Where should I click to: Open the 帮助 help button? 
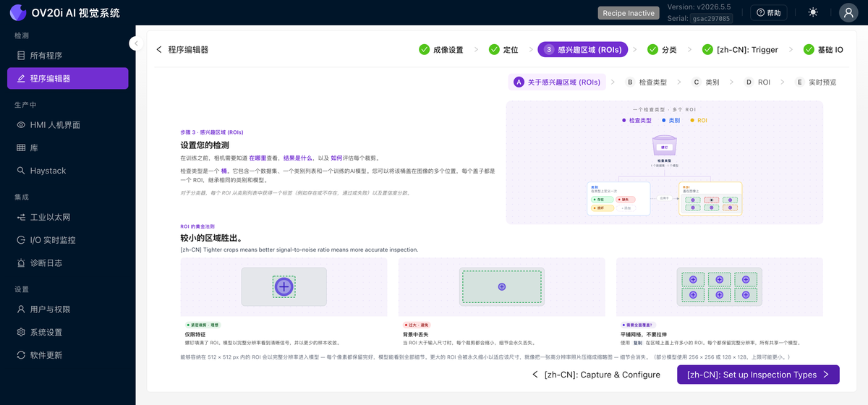point(768,13)
